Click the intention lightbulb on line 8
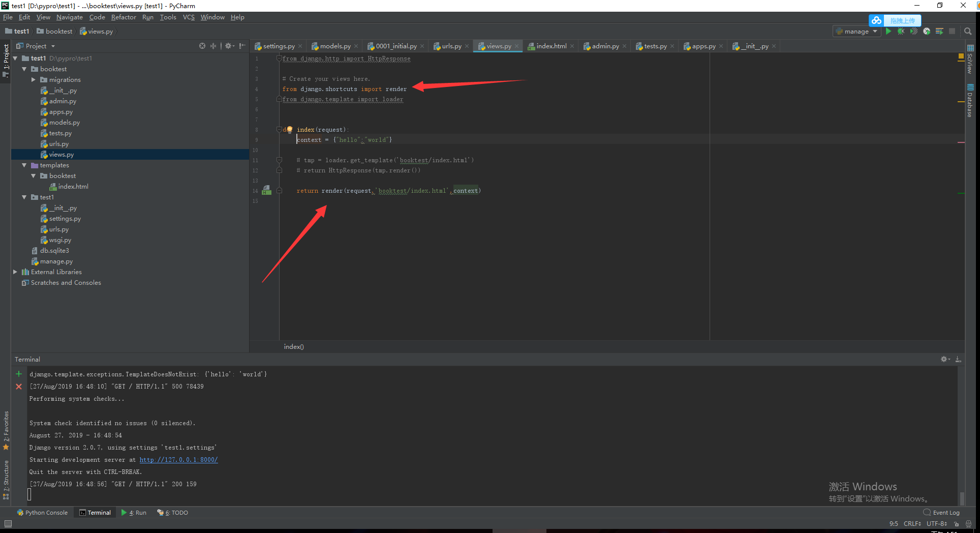980x533 pixels. pos(289,129)
